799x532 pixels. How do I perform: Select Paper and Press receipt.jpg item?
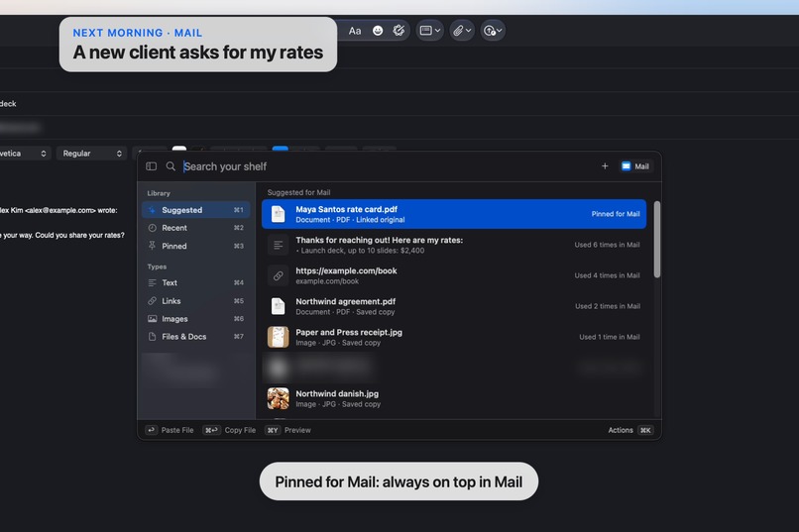click(x=454, y=337)
